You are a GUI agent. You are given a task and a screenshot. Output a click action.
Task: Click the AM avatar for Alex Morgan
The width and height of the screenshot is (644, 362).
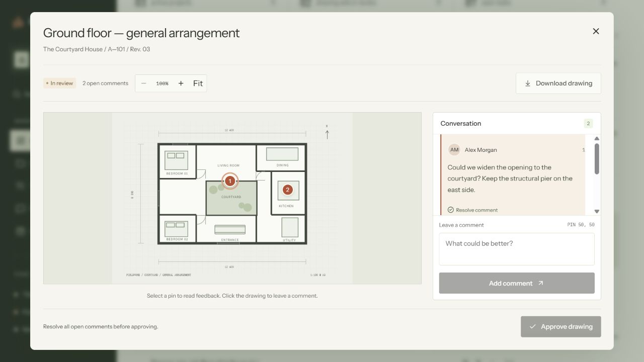(454, 150)
